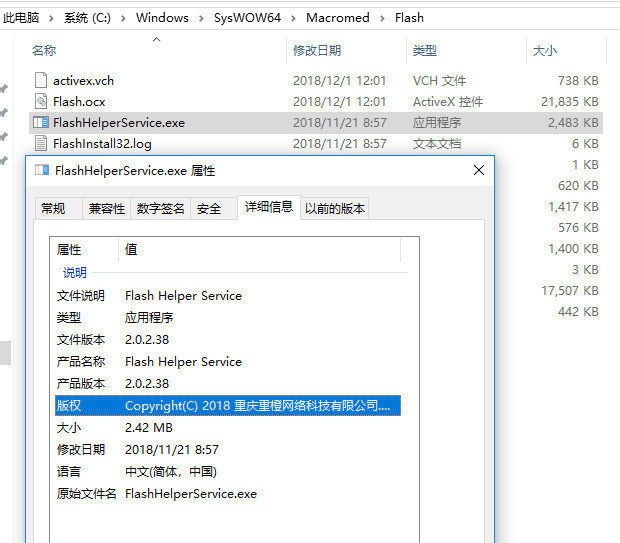The image size is (620, 543).
Task: Expand arrow after 系统 (C:) breadcrumb
Action: (x=123, y=18)
